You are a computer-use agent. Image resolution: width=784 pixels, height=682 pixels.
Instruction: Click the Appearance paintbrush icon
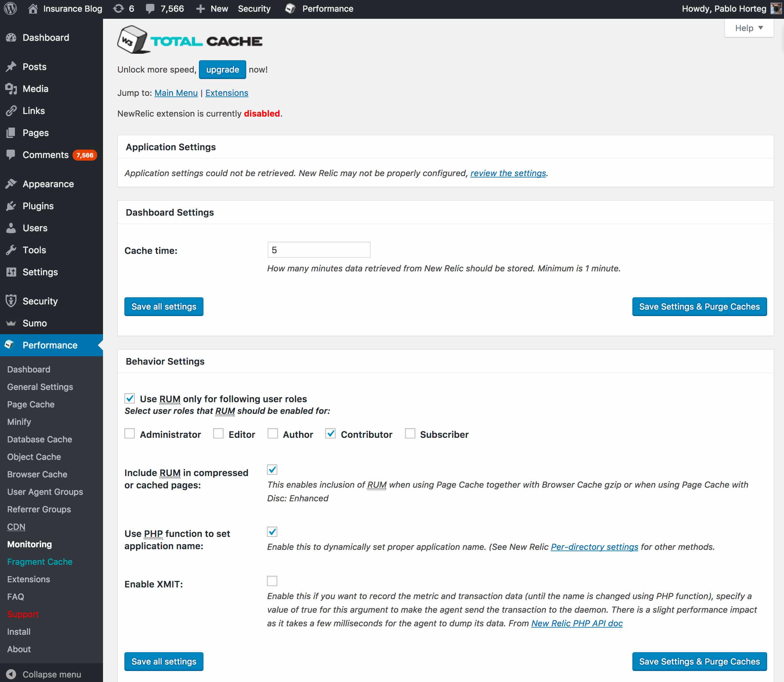coord(11,184)
